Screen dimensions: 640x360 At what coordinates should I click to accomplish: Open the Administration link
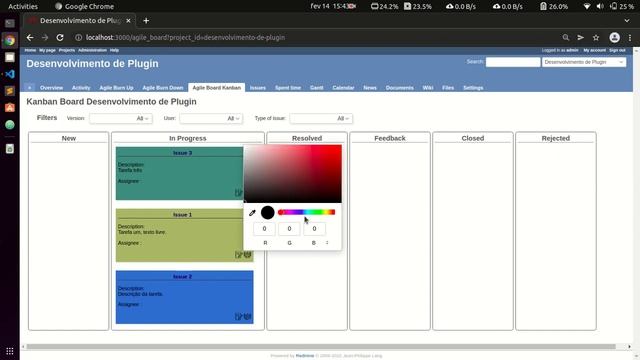92,50
